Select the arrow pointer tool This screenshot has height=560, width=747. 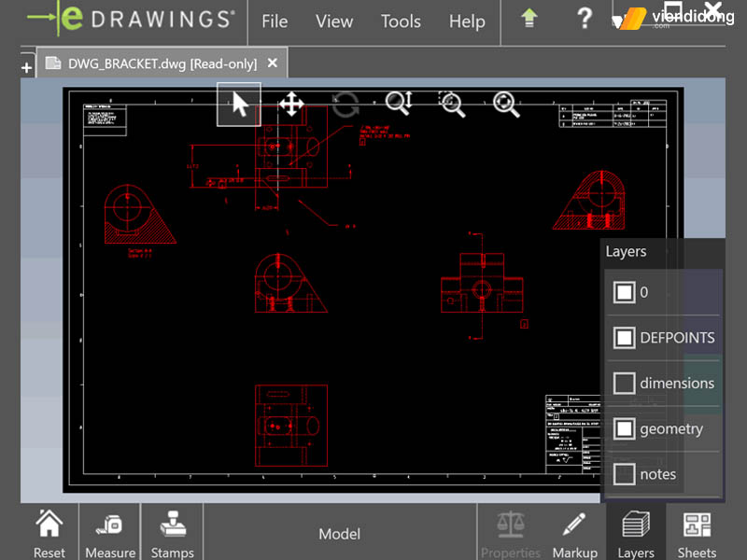coord(239,105)
